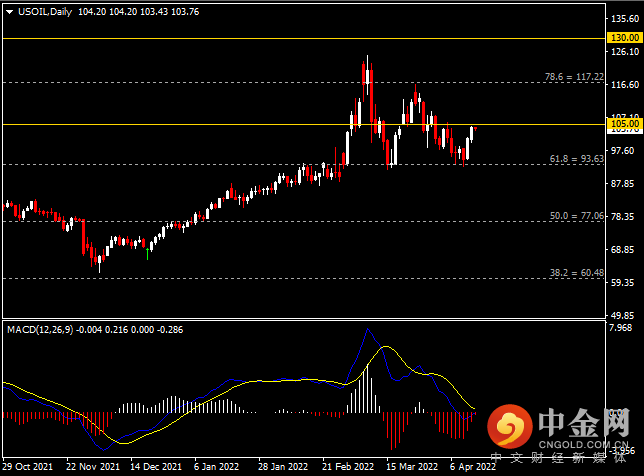The width and height of the screenshot is (644, 476).
Task: Open the chart menu triangle beside USOIL,Daily
Action: point(9,12)
